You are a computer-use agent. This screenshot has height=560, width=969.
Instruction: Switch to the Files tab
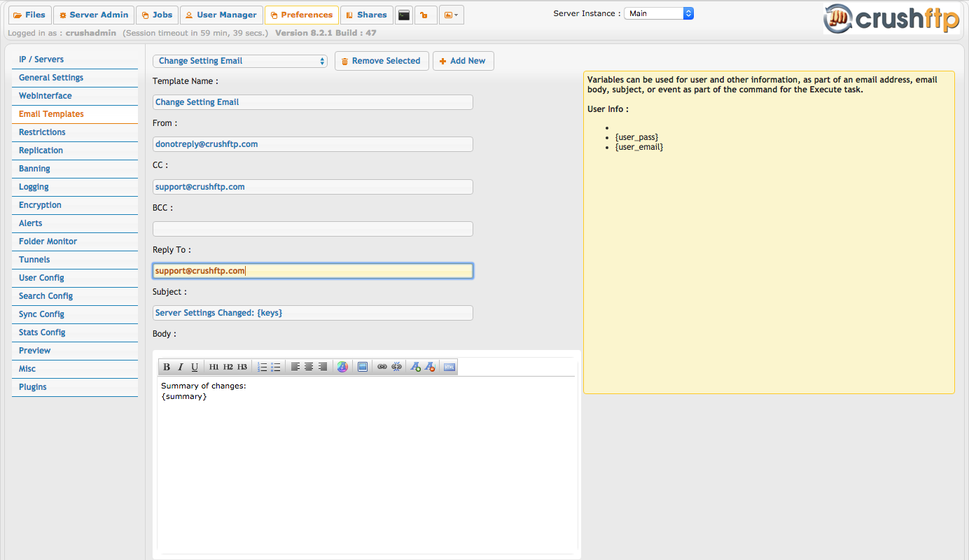(29, 15)
